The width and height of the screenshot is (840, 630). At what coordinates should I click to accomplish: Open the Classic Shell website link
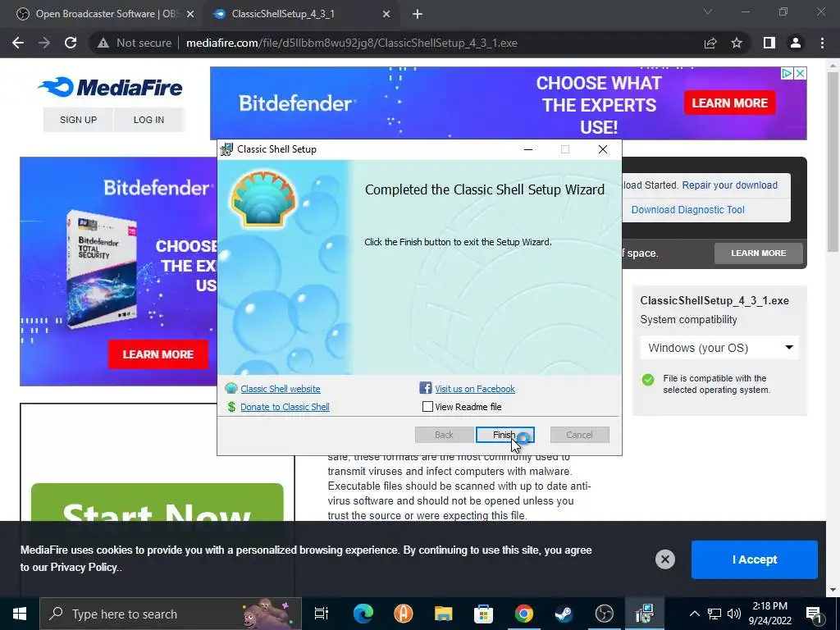pos(281,388)
